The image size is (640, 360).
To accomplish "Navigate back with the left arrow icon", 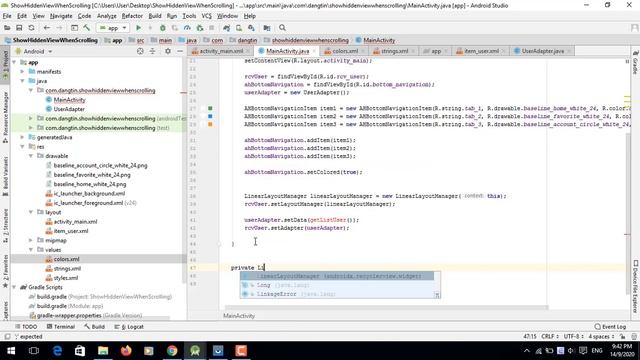I will coord(47,28).
